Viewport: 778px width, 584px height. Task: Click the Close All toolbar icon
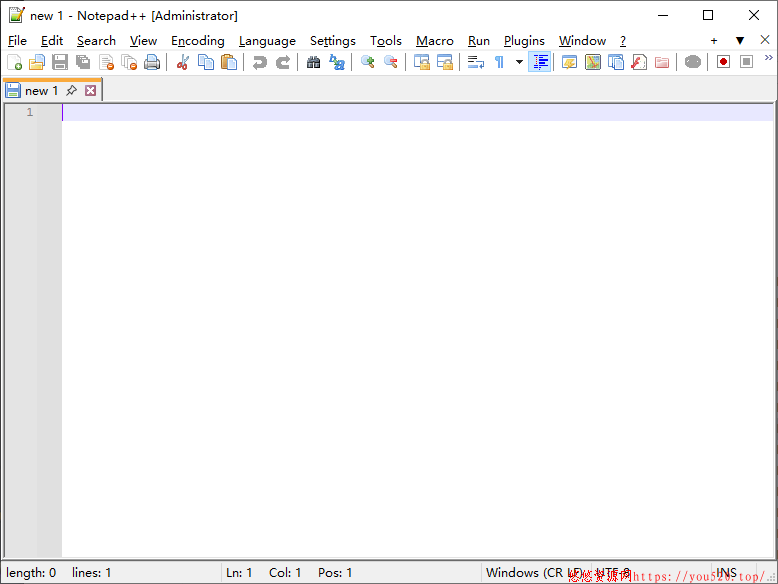click(129, 63)
